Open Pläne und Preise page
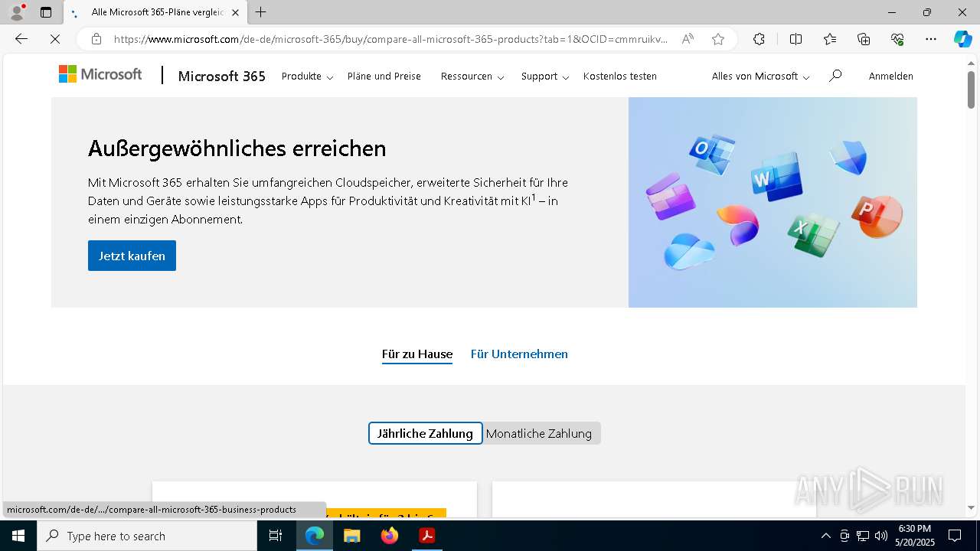The width and height of the screenshot is (980, 551). click(x=384, y=77)
